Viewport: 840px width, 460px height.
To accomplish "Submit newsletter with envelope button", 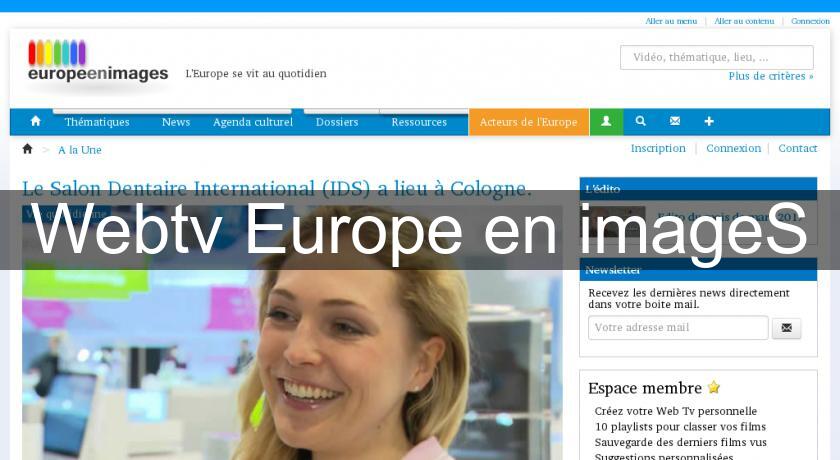I will [x=786, y=328].
